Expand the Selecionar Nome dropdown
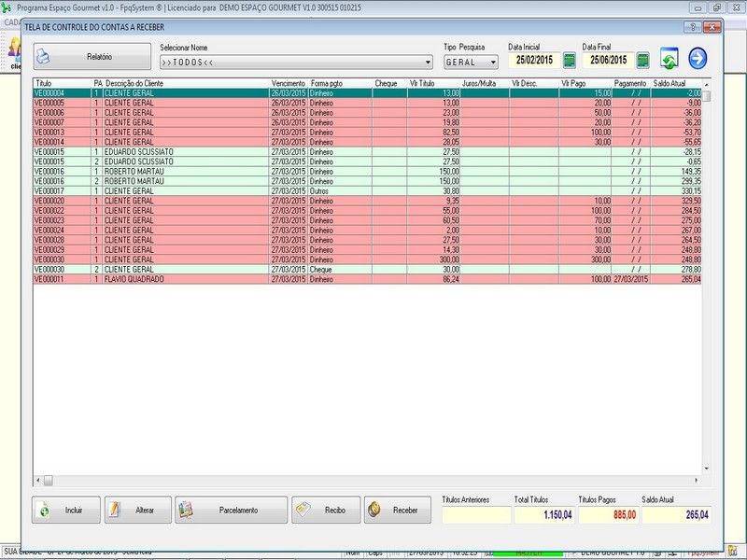Image resolution: width=747 pixels, height=560 pixels. tap(428, 63)
